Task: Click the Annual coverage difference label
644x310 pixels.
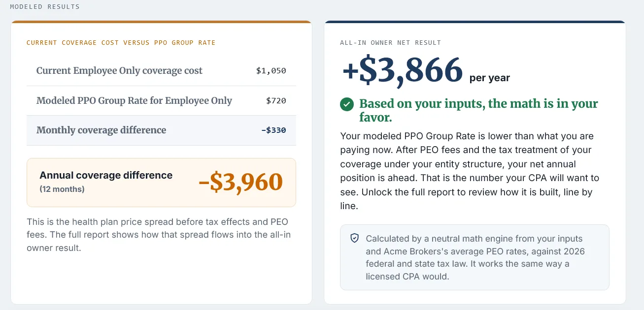Action: [x=106, y=175]
